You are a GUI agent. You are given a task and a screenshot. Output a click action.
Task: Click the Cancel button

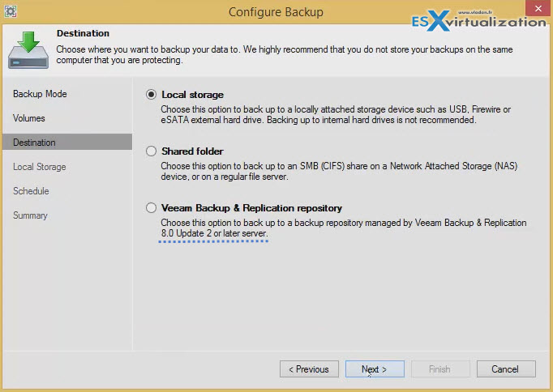click(x=506, y=369)
